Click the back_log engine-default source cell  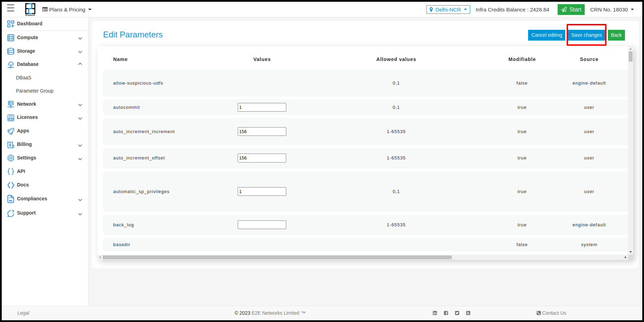[x=589, y=225]
